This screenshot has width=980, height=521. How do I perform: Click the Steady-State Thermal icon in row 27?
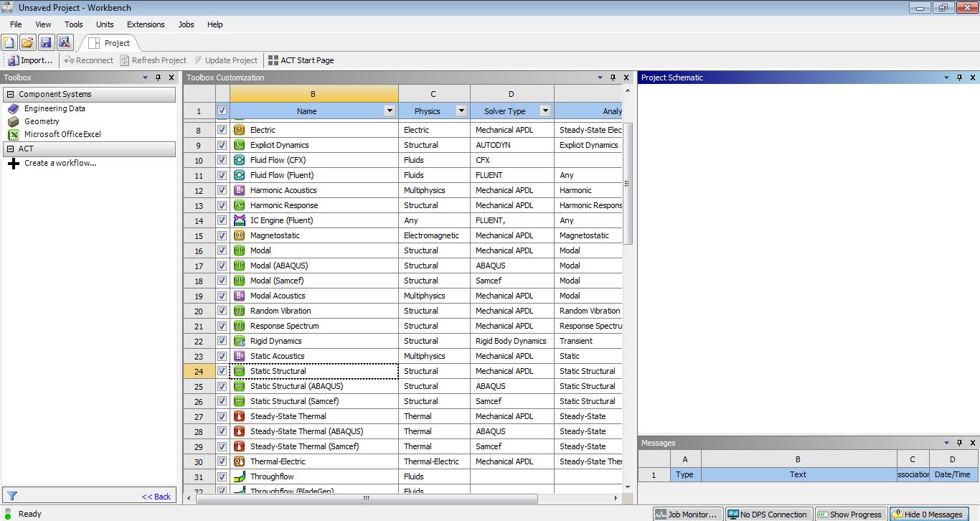click(x=240, y=416)
